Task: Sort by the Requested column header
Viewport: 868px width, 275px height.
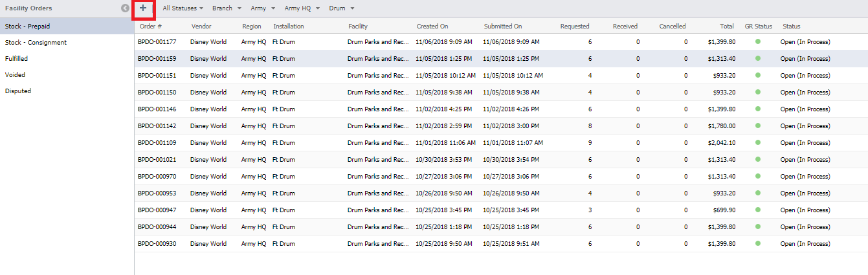Action: (574, 27)
